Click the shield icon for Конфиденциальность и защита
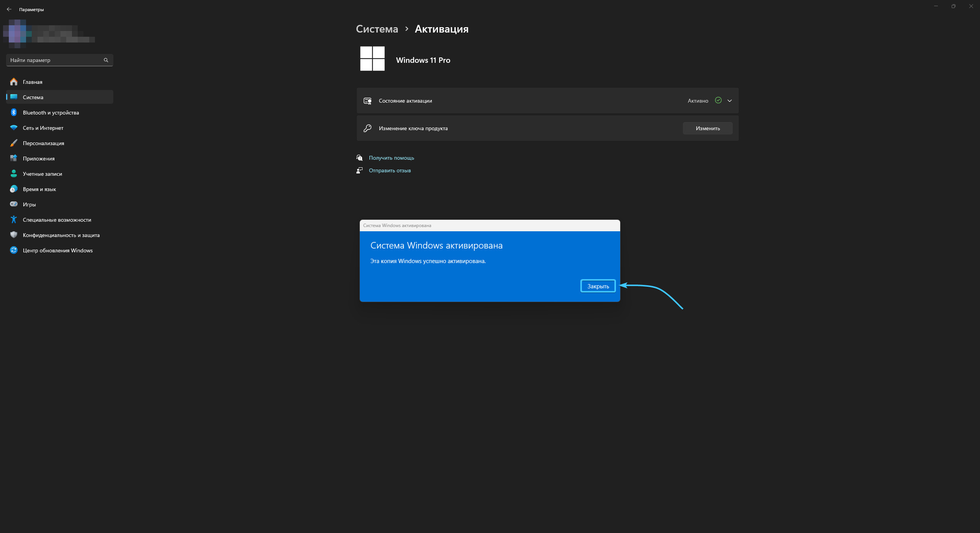 pyautogui.click(x=14, y=235)
